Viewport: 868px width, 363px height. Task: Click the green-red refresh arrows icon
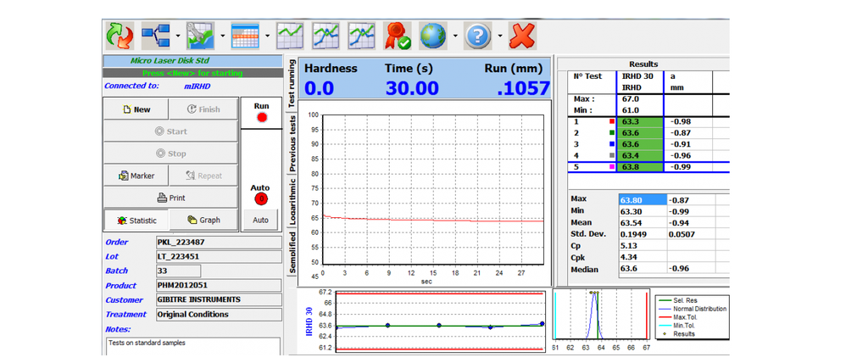(120, 36)
